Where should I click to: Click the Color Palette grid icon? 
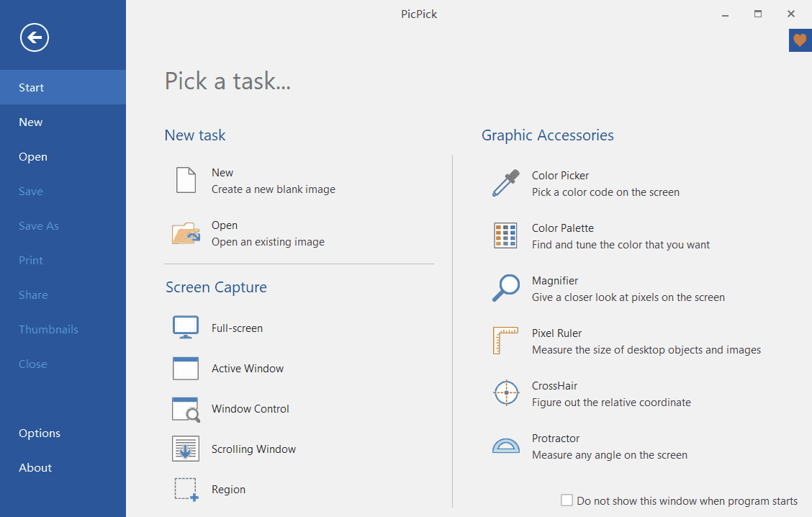[x=505, y=235]
